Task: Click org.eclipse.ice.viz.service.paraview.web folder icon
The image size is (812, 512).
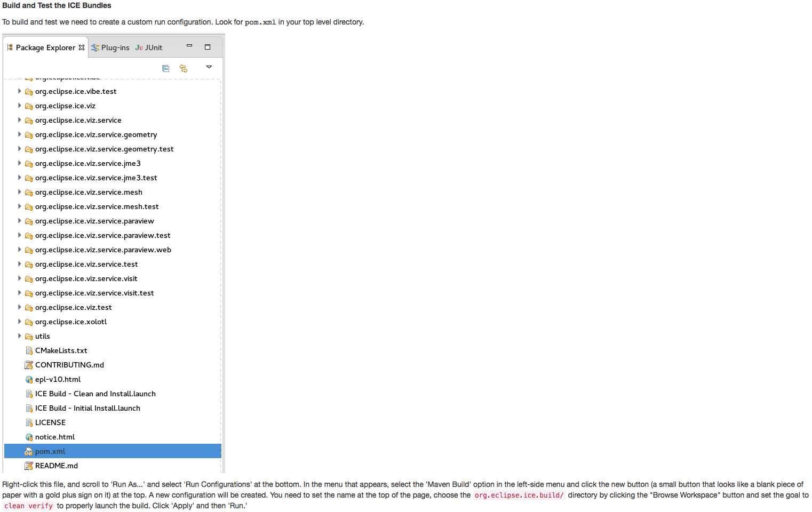Action: point(29,250)
